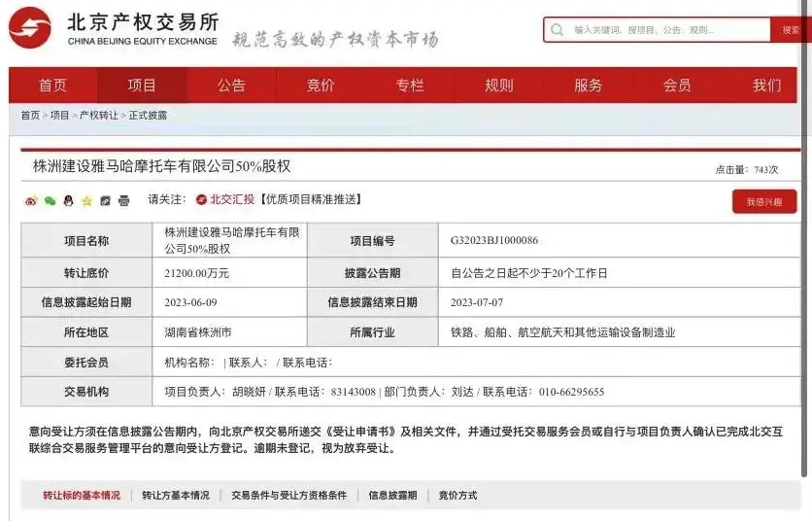Open 首页 in main navigation

pyautogui.click(x=52, y=85)
